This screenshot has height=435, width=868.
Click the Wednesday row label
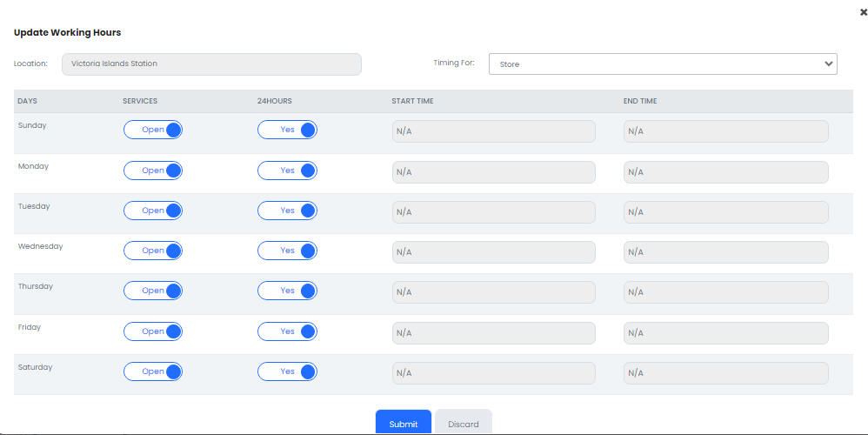[x=40, y=246]
